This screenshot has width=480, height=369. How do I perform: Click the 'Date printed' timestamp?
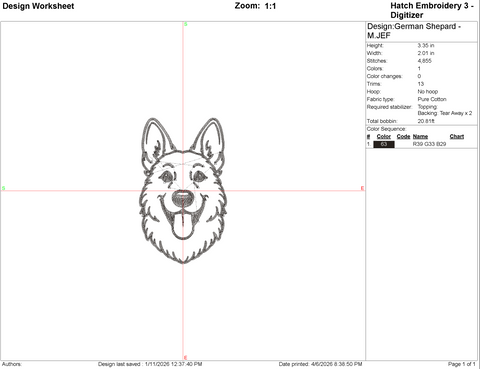pyautogui.click(x=320, y=364)
